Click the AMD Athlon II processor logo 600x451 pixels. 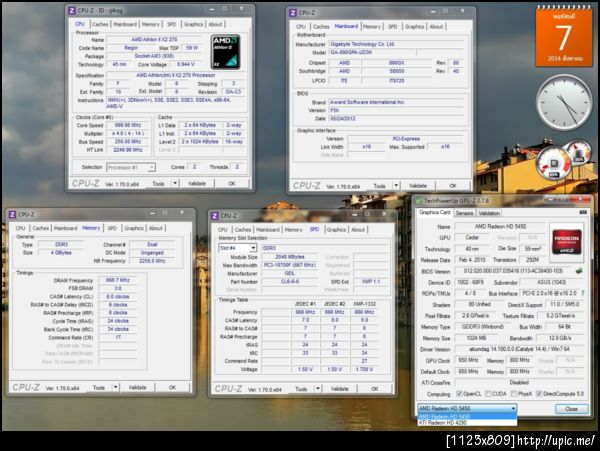pos(225,52)
